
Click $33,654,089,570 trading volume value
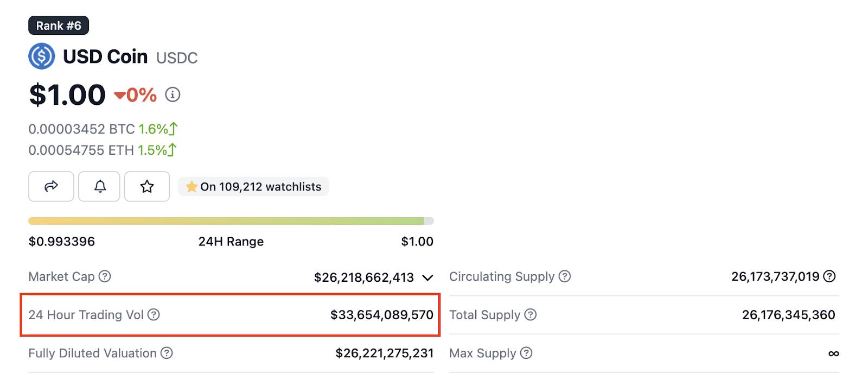tap(382, 315)
